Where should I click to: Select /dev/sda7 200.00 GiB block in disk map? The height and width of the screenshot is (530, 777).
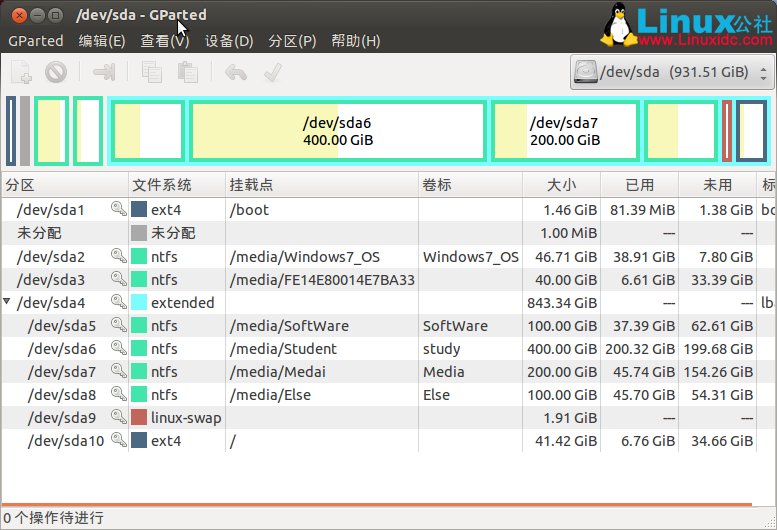tap(565, 131)
